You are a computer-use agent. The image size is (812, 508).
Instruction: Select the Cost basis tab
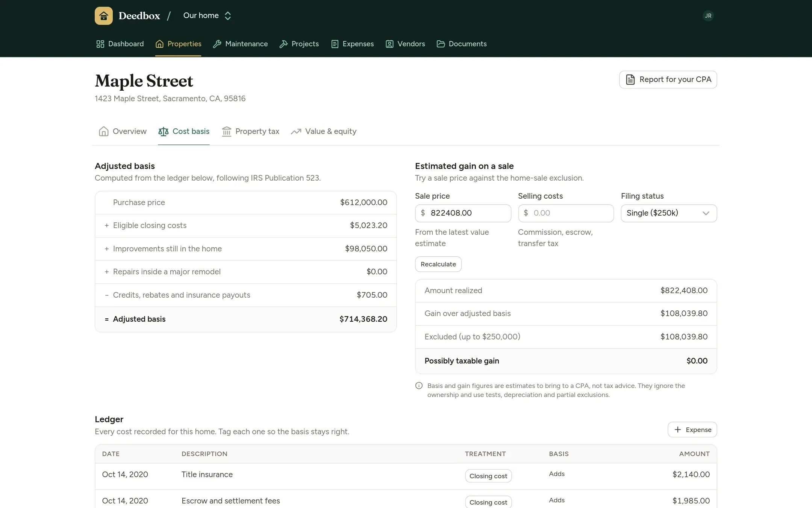point(184,131)
